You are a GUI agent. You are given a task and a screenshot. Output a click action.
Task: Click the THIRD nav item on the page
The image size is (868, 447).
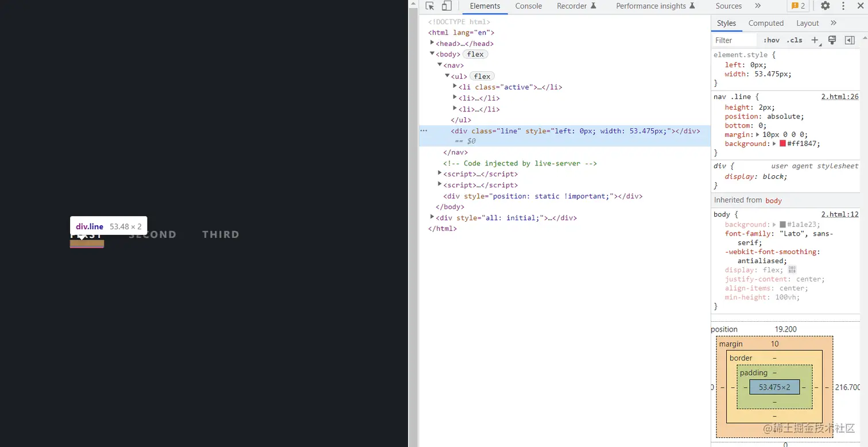click(220, 234)
